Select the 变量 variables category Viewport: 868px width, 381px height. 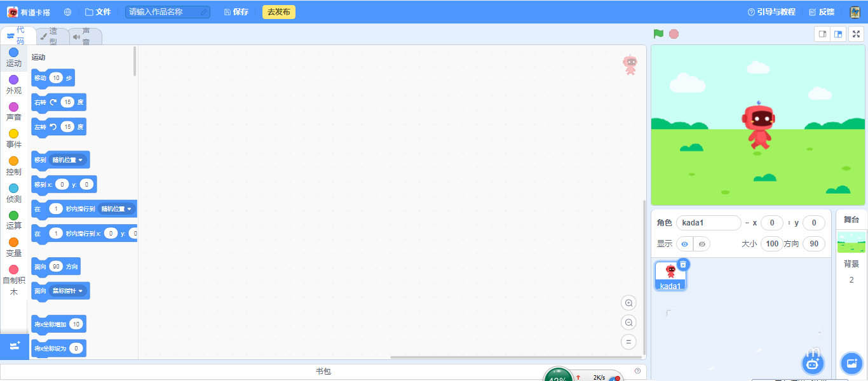14,247
